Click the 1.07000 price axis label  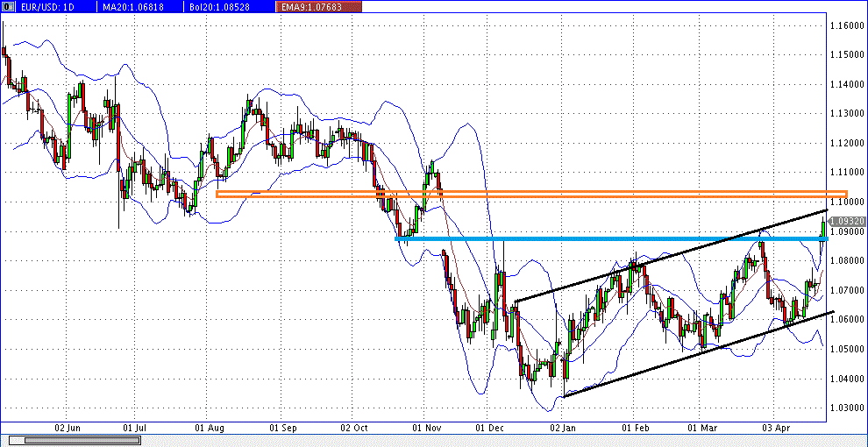(x=846, y=290)
